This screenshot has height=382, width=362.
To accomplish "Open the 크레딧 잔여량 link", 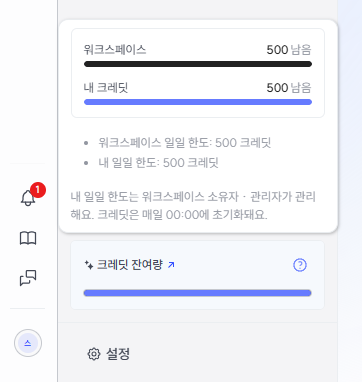I will (130, 265).
